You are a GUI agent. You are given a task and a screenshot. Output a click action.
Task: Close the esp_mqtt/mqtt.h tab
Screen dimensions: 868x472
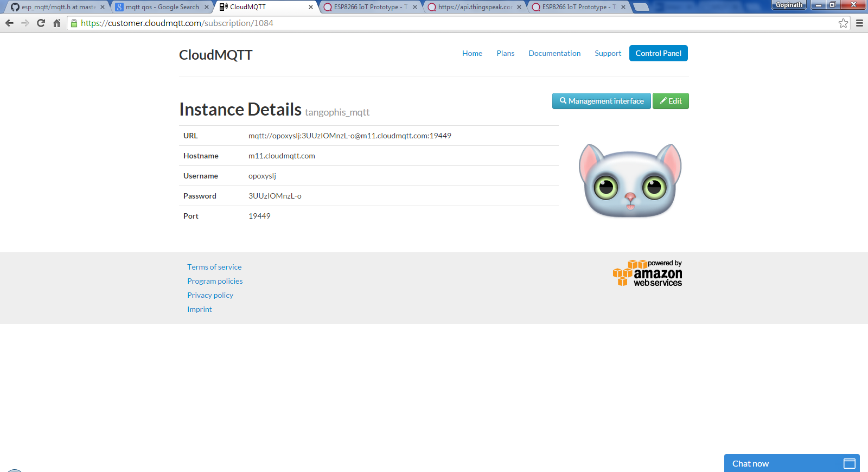(103, 7)
